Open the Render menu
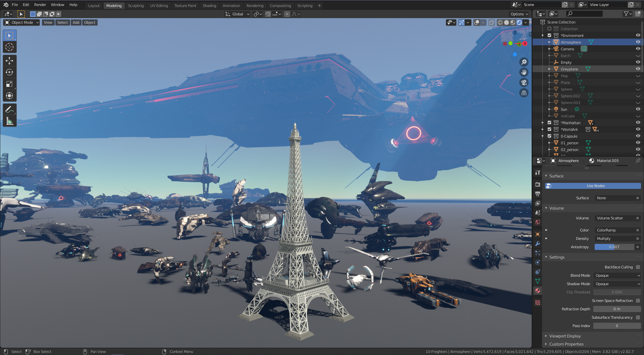 click(x=40, y=5)
